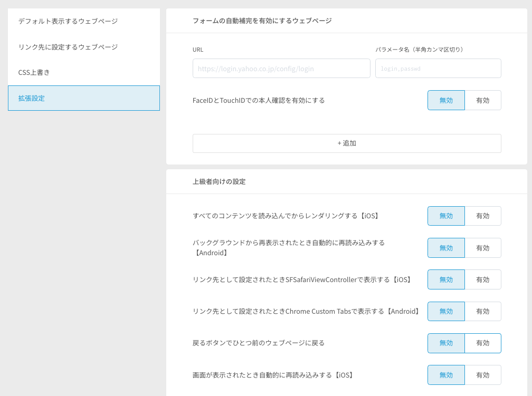Set SFSafariViewController表示 to 有効
This screenshot has height=396, width=532.
pyautogui.click(x=483, y=279)
